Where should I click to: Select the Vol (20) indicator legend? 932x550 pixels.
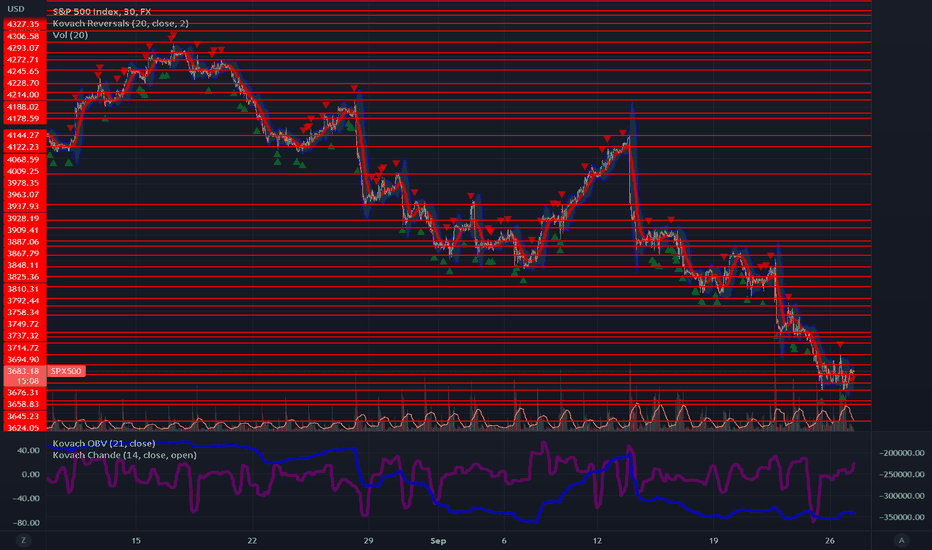70,35
